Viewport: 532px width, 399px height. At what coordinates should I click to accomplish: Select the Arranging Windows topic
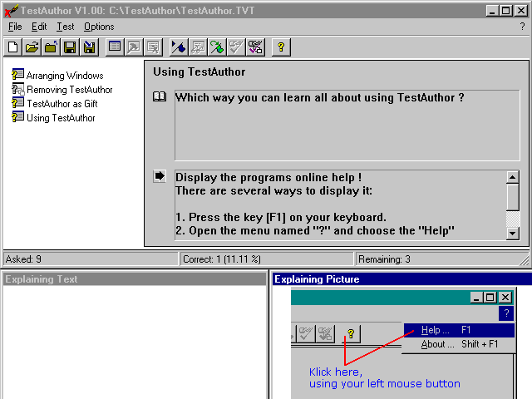click(64, 76)
